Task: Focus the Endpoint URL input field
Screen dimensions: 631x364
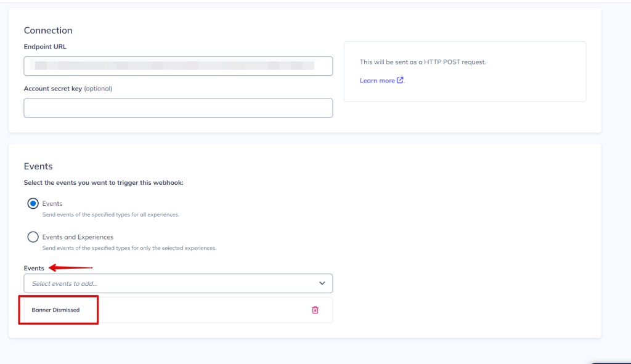Action: (x=178, y=66)
